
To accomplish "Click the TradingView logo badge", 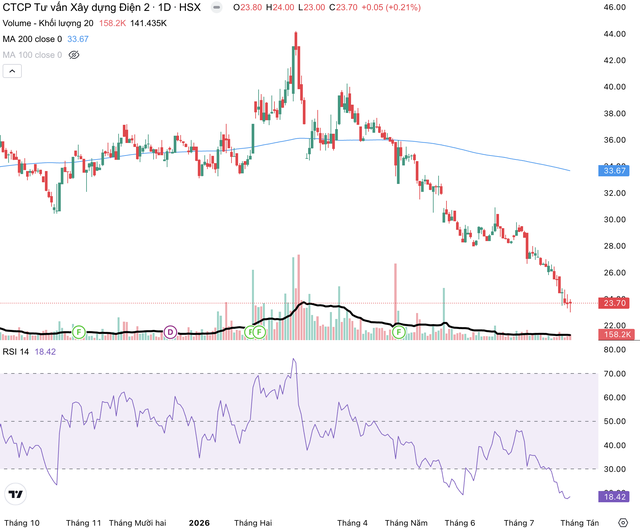I will click(x=16, y=494).
